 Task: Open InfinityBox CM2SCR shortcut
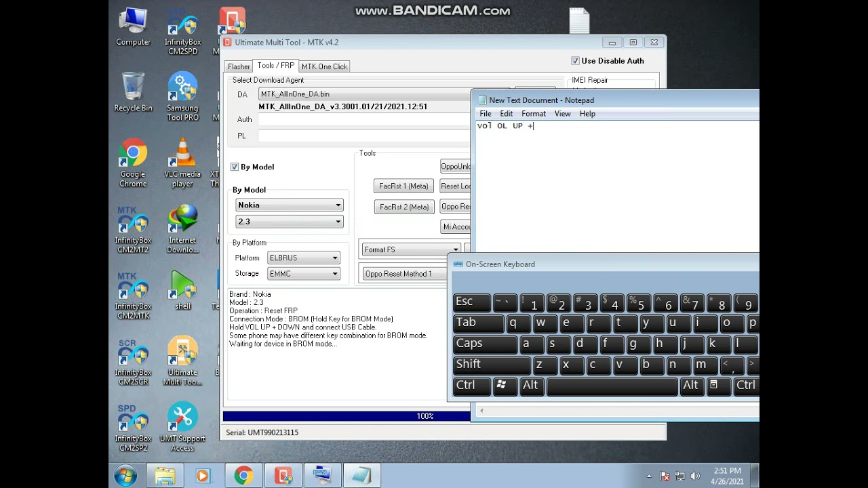pyautogui.click(x=133, y=361)
